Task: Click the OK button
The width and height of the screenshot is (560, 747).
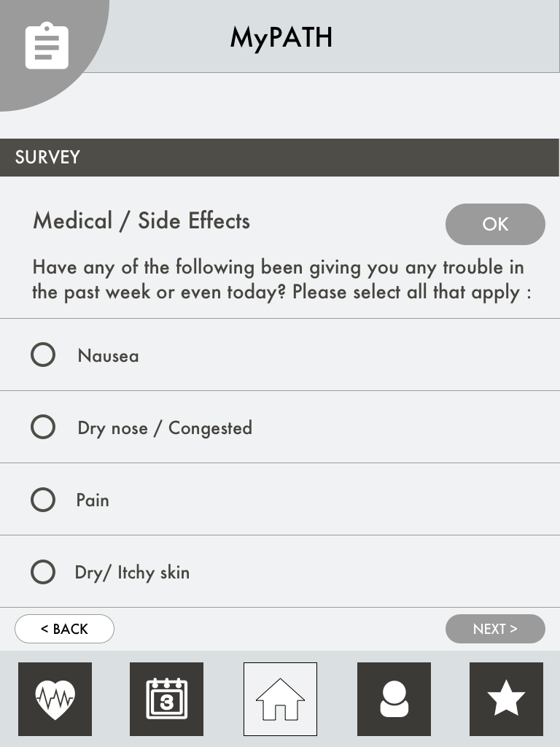Action: [495, 225]
